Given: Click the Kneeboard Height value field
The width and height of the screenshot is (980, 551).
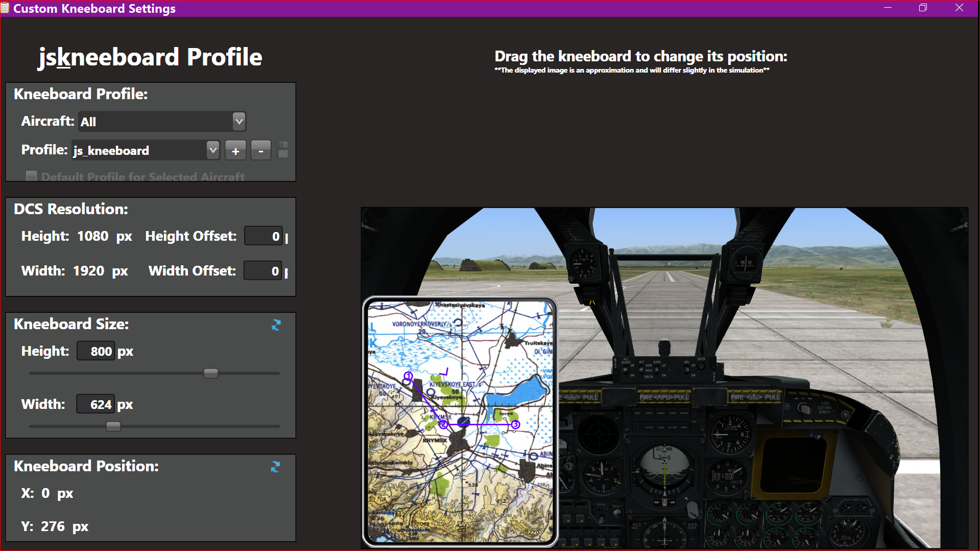Looking at the screenshot, I should coord(95,351).
